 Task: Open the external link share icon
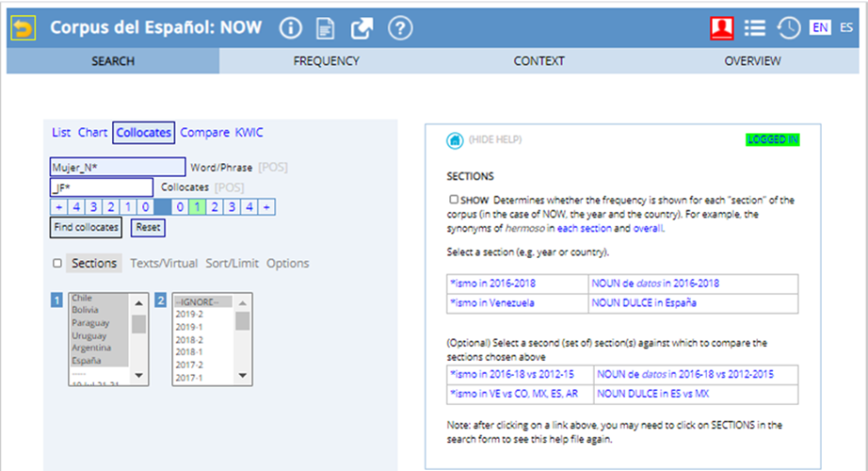pyautogui.click(x=362, y=28)
